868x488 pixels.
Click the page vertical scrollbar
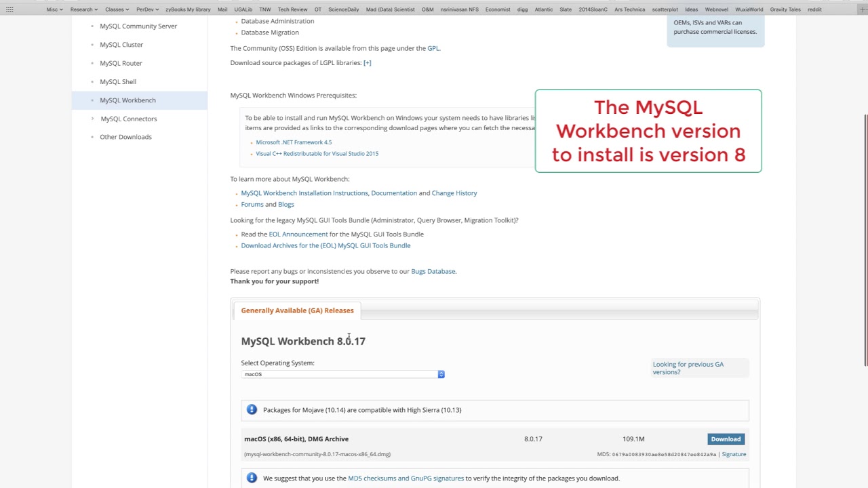(865, 241)
